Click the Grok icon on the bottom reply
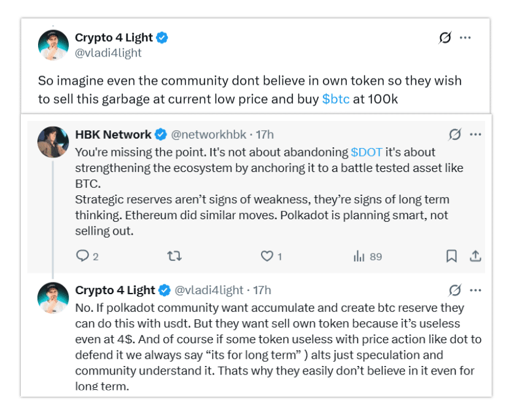 [455, 290]
